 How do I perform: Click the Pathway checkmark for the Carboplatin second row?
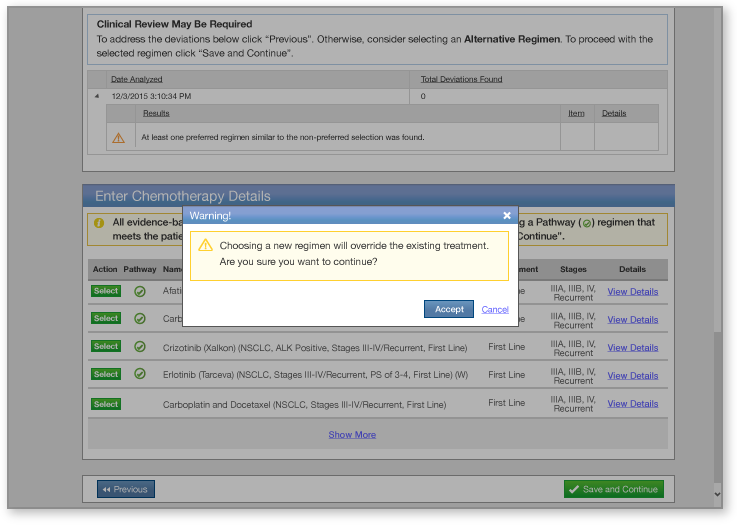[140, 318]
